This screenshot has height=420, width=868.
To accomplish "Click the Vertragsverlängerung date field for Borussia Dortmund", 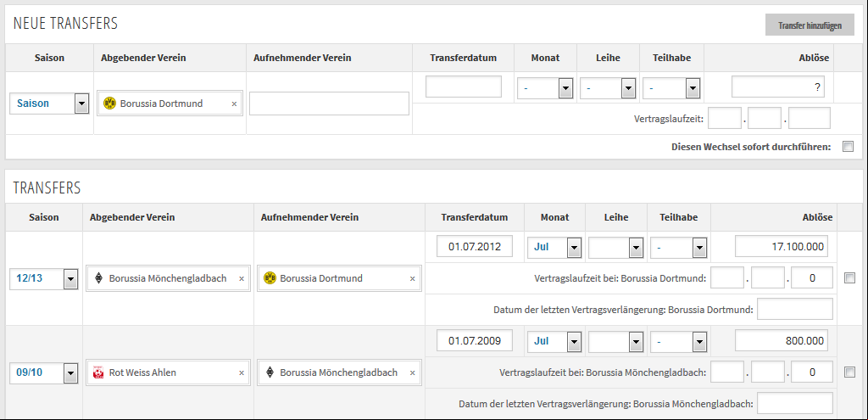I will pyautogui.click(x=795, y=309).
